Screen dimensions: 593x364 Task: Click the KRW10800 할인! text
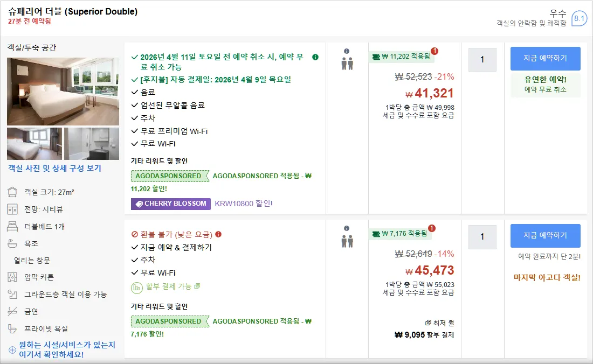tap(244, 204)
